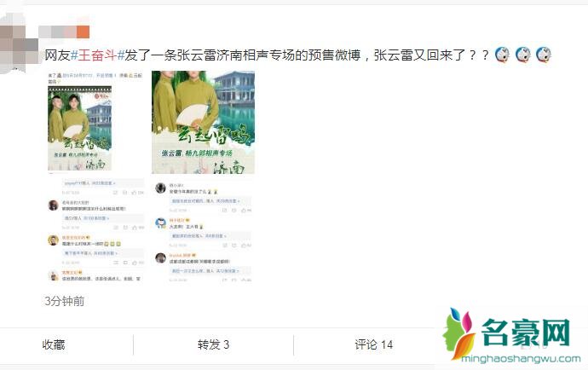Open the minghaoshangwu.com watermark link
Image resolution: width=588 pixels, height=370 pixels.
(521, 358)
